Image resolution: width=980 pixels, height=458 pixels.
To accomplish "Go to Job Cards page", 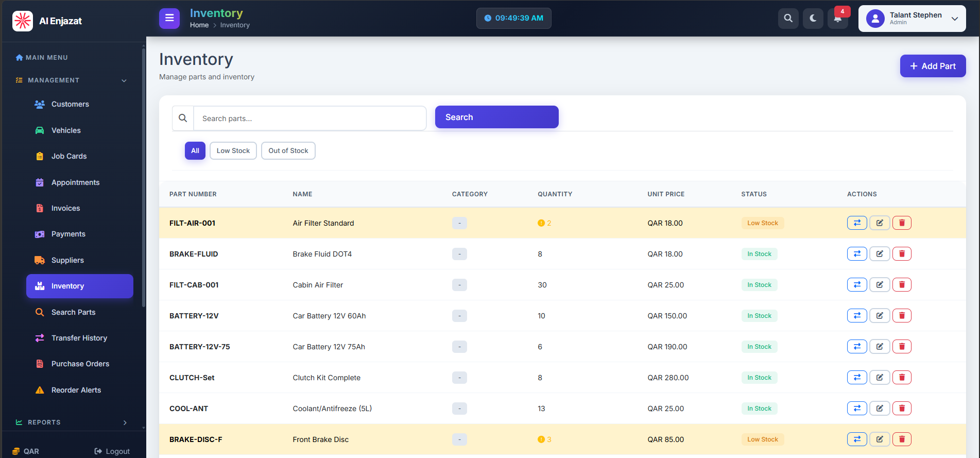I will pyautogui.click(x=80, y=156).
